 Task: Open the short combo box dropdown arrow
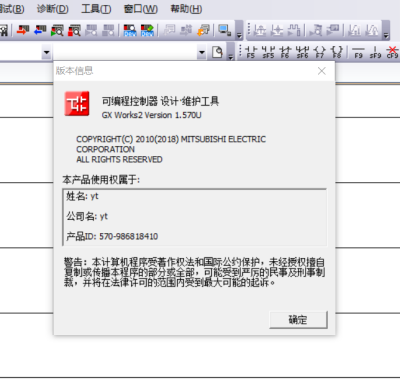click(x=47, y=52)
